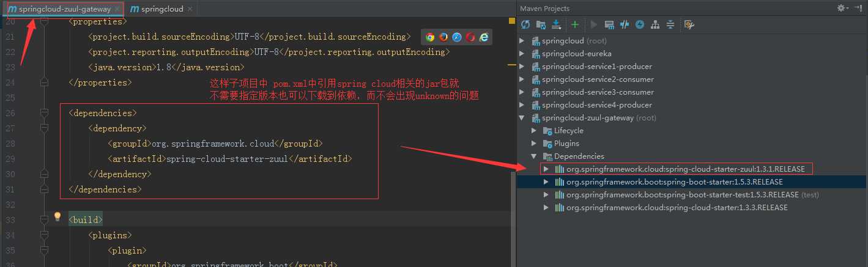Show Maven dependencies diagram icon
The width and height of the screenshot is (868, 267).
click(x=655, y=24)
